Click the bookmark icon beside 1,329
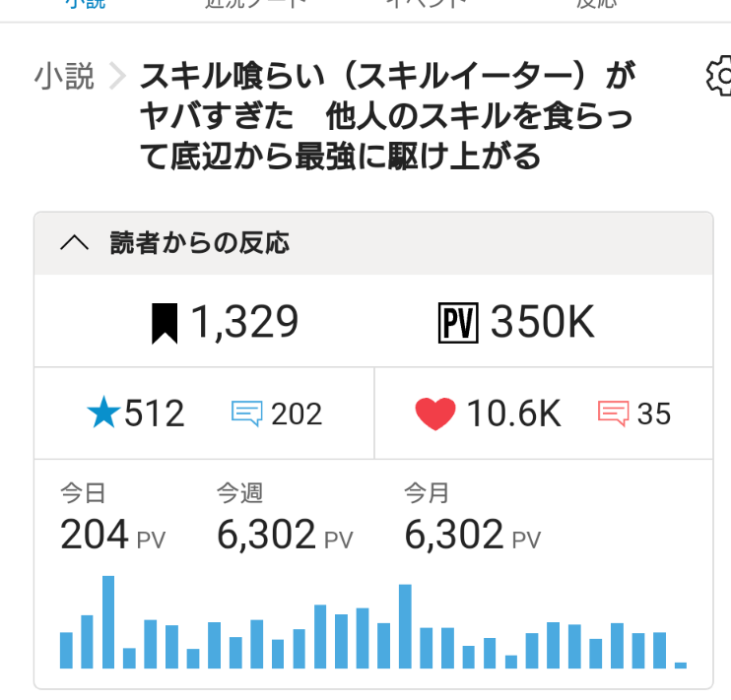 pyautogui.click(x=165, y=323)
